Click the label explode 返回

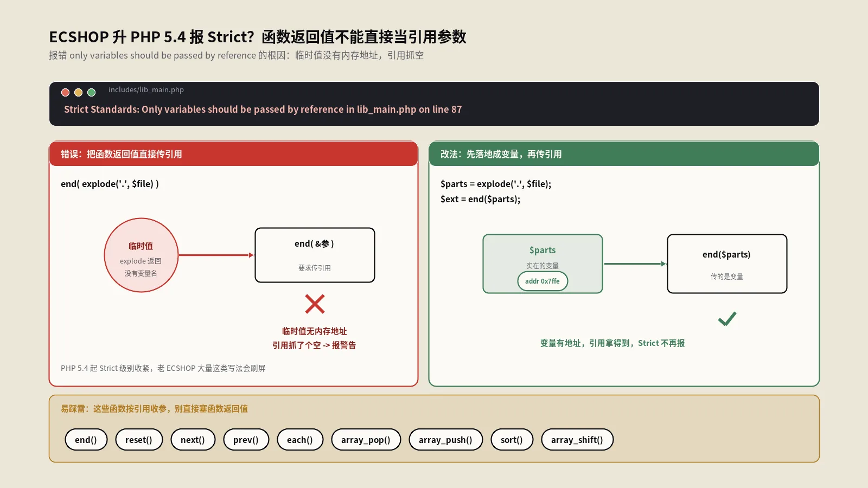pyautogui.click(x=141, y=261)
